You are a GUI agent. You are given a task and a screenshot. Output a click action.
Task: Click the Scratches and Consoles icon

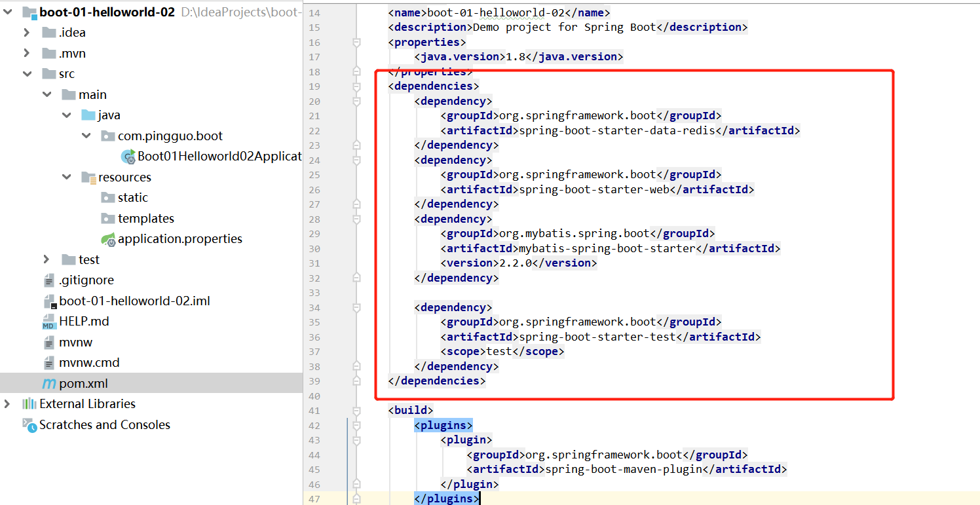(x=29, y=424)
